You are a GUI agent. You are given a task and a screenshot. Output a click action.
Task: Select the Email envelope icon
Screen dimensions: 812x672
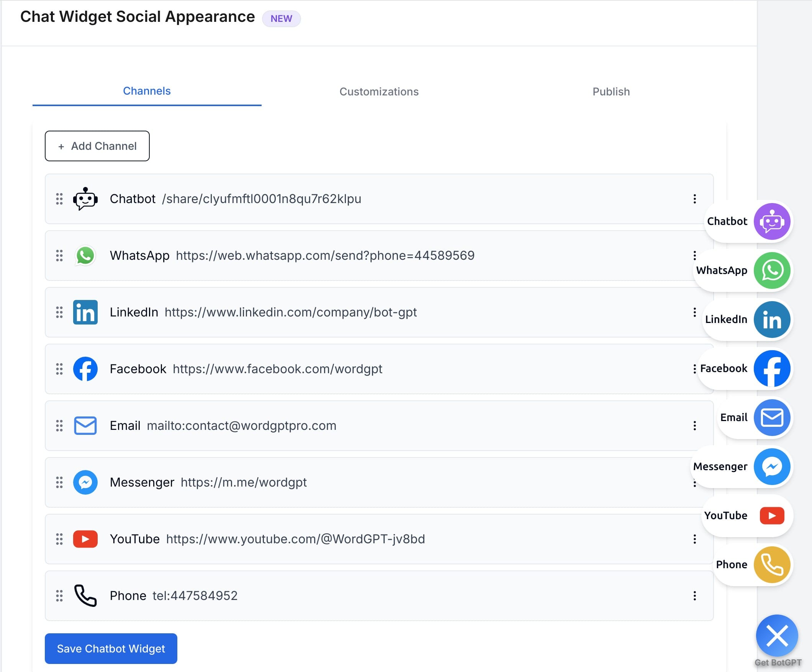85,426
